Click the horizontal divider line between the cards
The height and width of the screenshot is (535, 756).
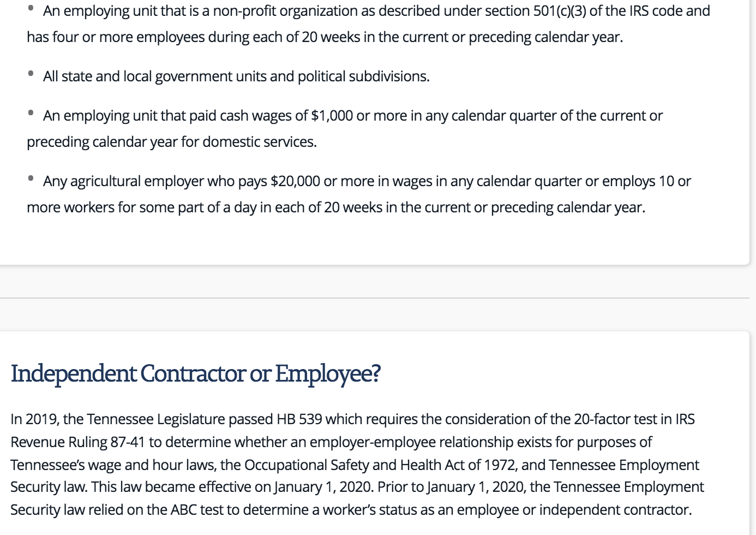(375, 298)
